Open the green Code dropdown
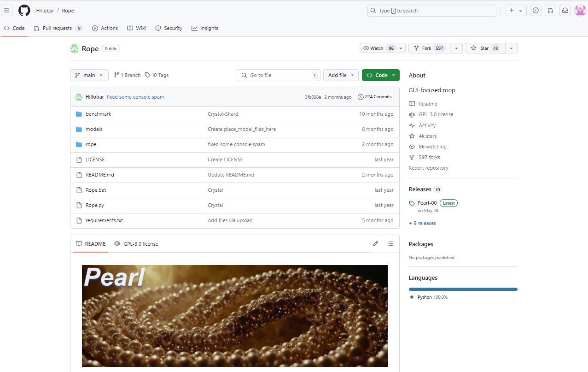This screenshot has height=372, width=588. (380, 75)
